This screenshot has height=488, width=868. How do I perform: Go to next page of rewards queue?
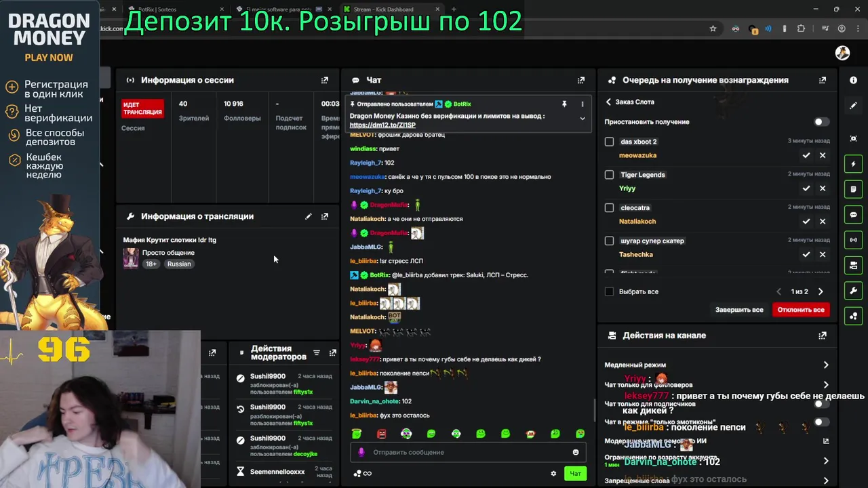coord(821,291)
